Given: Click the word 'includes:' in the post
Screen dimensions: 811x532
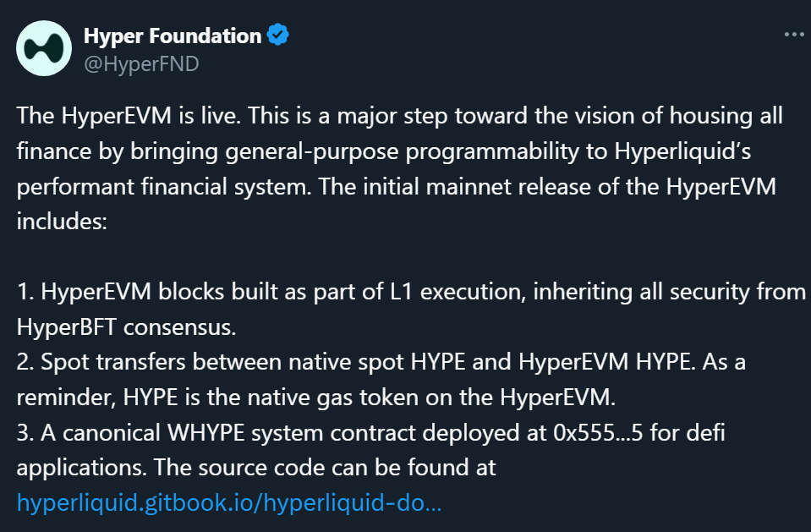Looking at the screenshot, I should pos(62,221).
